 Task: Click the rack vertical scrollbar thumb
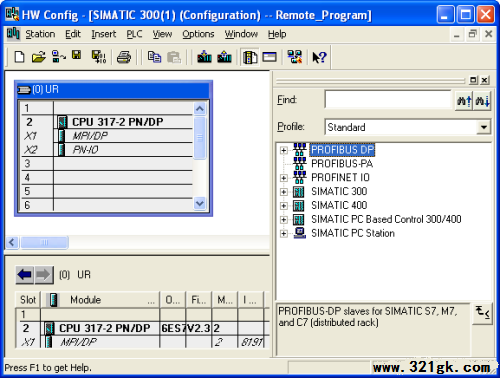pos(200,138)
